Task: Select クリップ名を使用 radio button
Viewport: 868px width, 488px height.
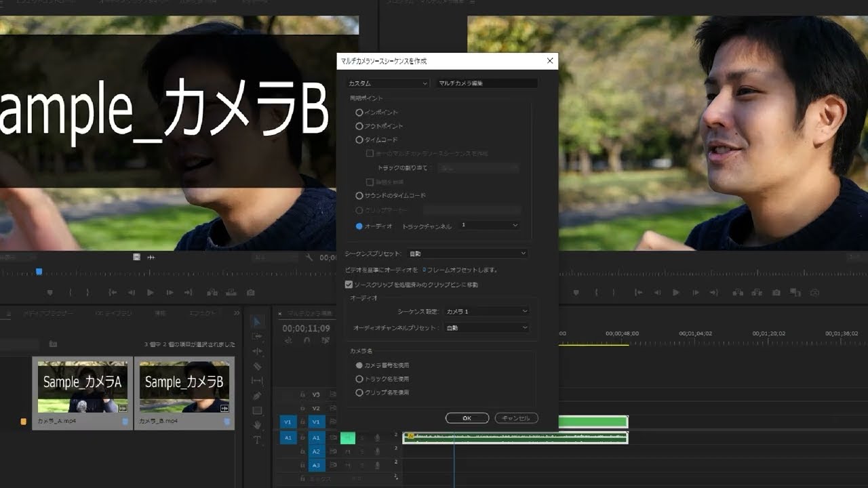Action: (x=359, y=392)
